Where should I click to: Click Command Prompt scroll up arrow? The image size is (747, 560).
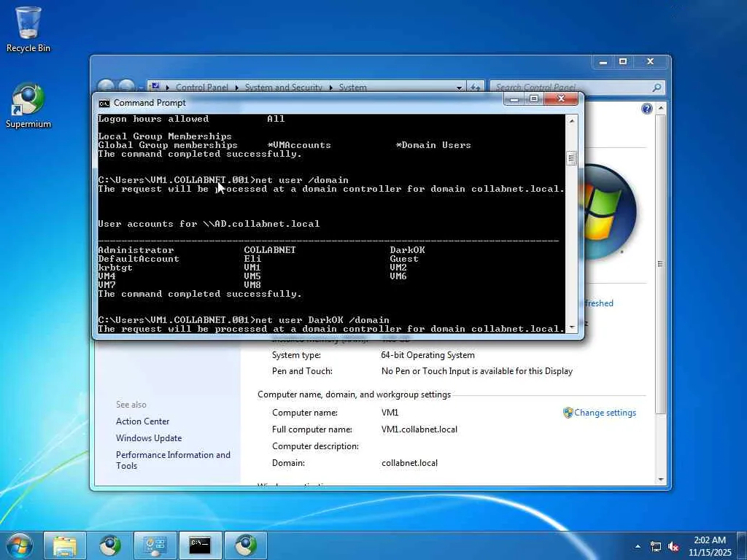[x=572, y=121]
